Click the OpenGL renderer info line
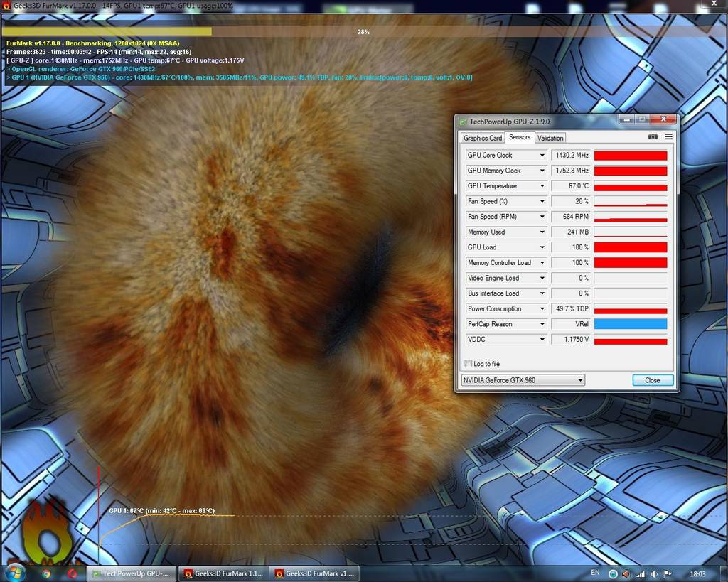The width and height of the screenshot is (728, 582). tap(80, 69)
